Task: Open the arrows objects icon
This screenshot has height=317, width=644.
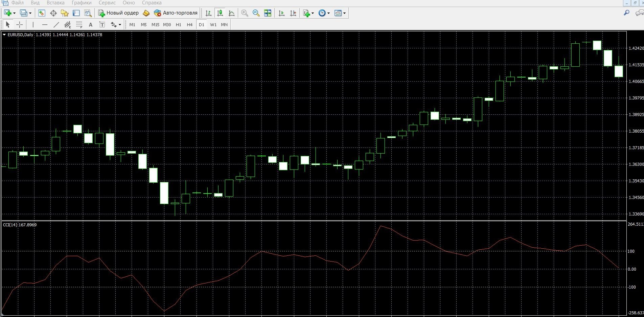Action: click(x=114, y=25)
